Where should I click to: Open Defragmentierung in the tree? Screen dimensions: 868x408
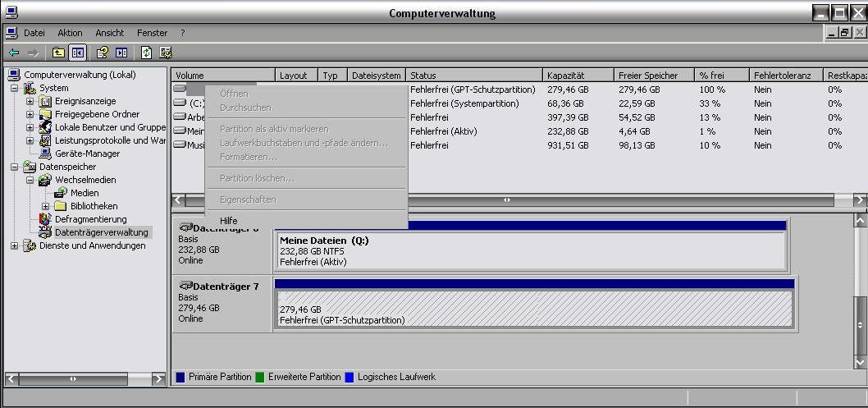pos(90,219)
